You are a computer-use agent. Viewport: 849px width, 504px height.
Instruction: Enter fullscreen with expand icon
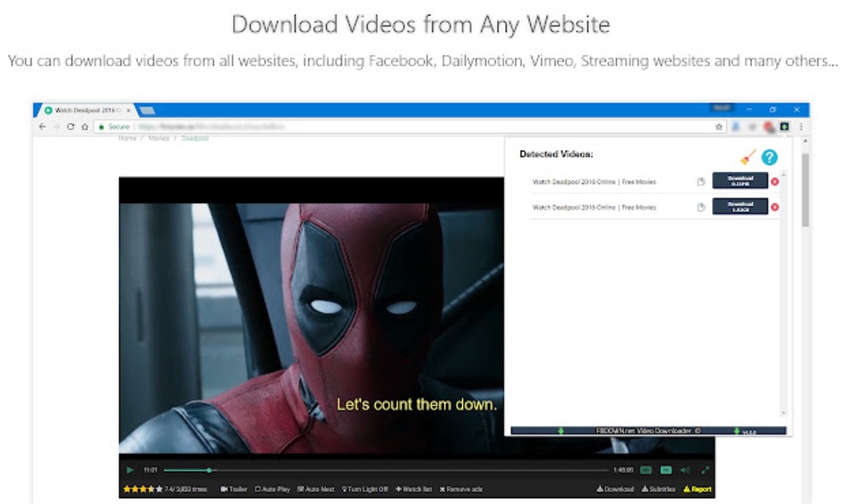pos(705,470)
